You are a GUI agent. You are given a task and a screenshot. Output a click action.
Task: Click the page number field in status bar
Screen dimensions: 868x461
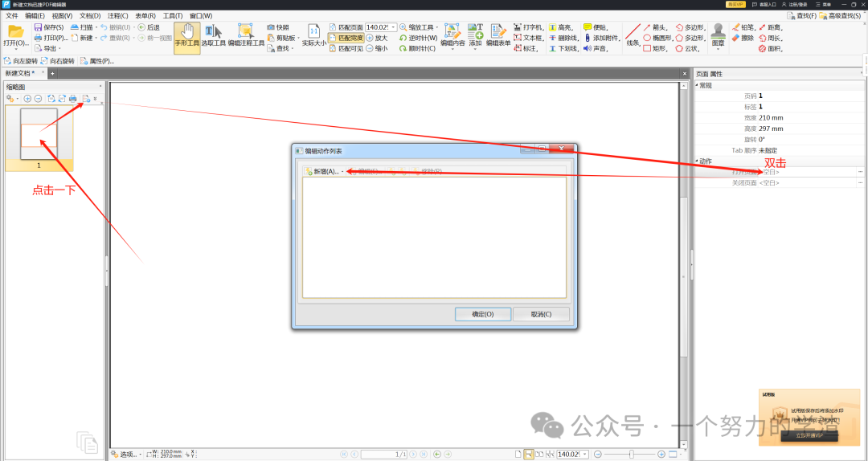click(384, 455)
